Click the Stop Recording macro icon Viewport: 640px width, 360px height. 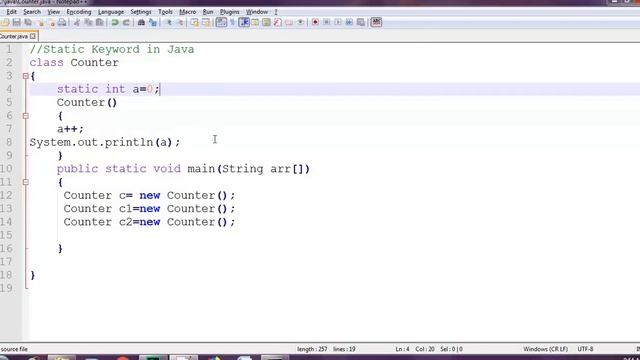click(327, 22)
